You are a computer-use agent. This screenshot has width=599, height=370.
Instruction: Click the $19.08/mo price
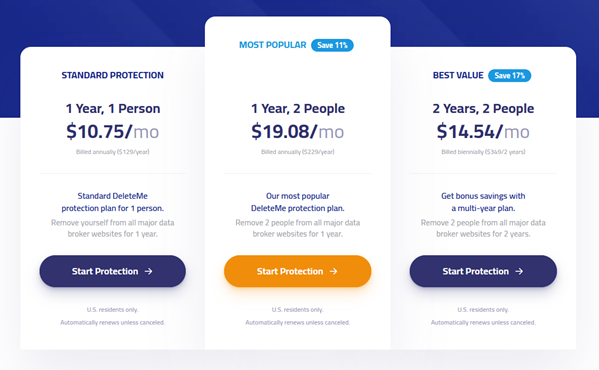(x=298, y=131)
